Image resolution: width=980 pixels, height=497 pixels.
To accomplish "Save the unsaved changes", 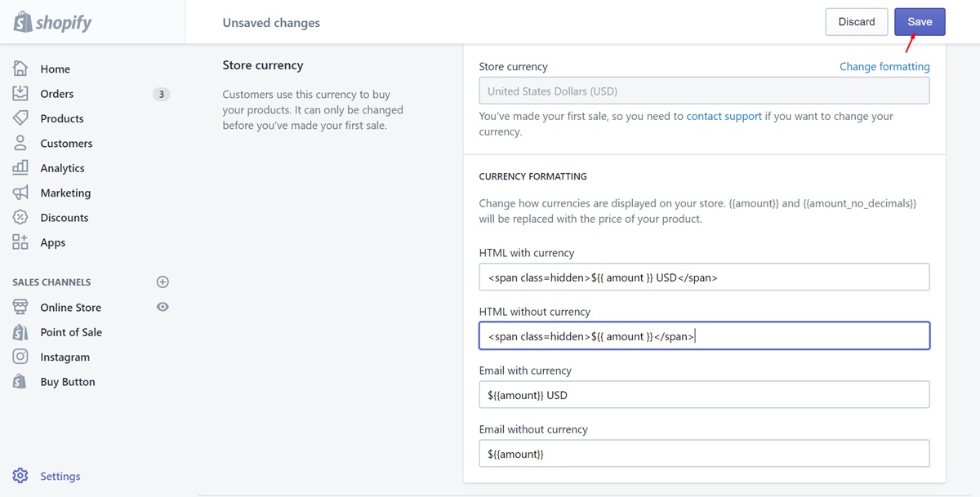I will 920,22.
